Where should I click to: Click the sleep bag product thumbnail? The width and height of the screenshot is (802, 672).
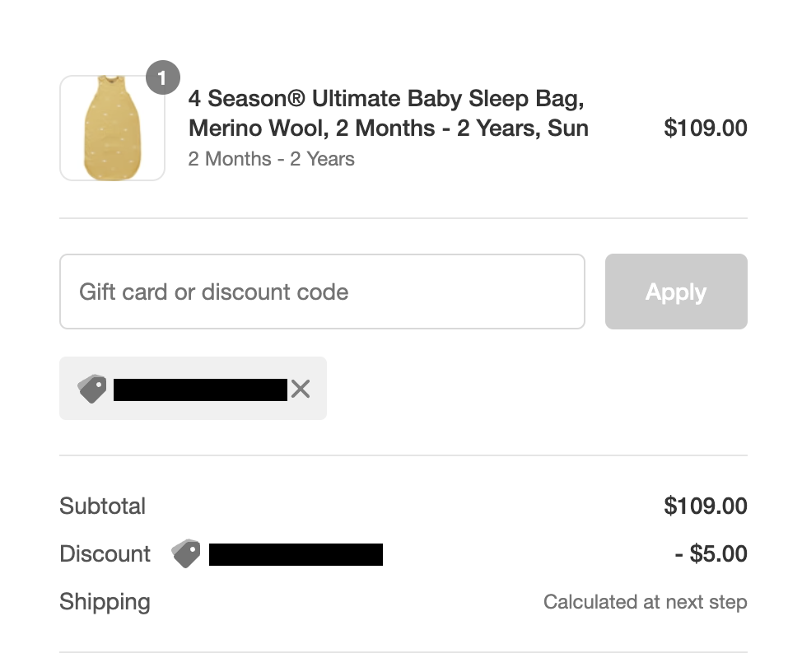(x=112, y=128)
